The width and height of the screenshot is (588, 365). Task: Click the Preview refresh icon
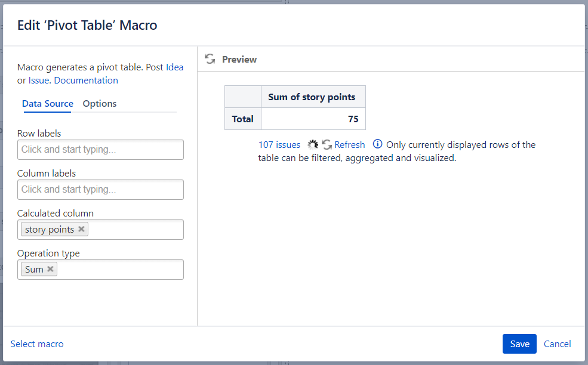[x=210, y=59]
